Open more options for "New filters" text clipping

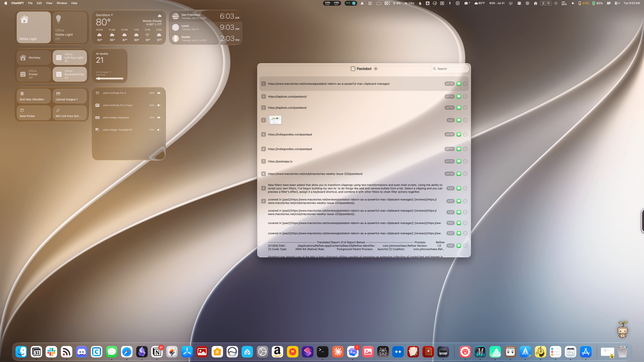coord(465,188)
